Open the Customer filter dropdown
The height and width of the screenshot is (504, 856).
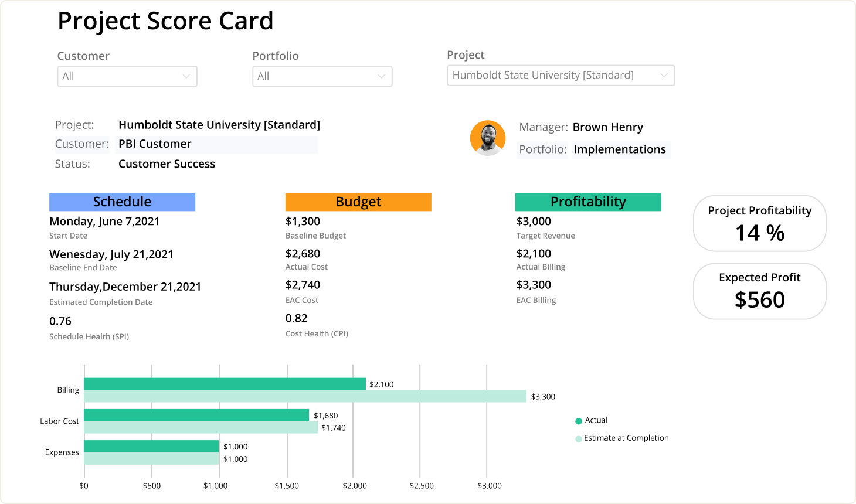click(x=127, y=76)
